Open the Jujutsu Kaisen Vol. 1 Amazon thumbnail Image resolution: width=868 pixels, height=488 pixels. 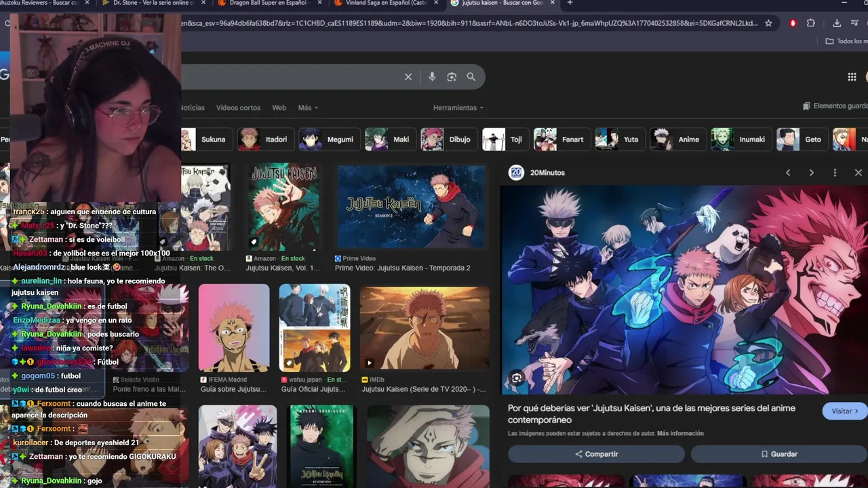pos(283,207)
